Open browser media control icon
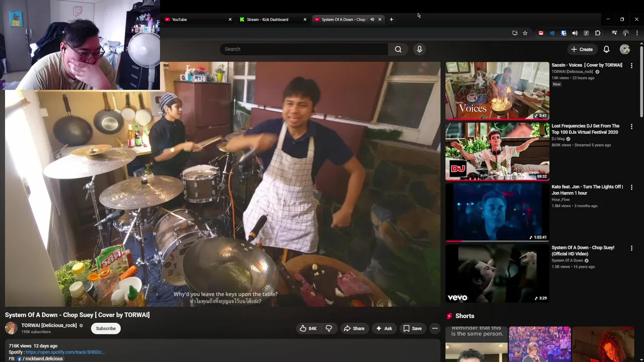The width and height of the screenshot is (644, 362). coord(614,33)
